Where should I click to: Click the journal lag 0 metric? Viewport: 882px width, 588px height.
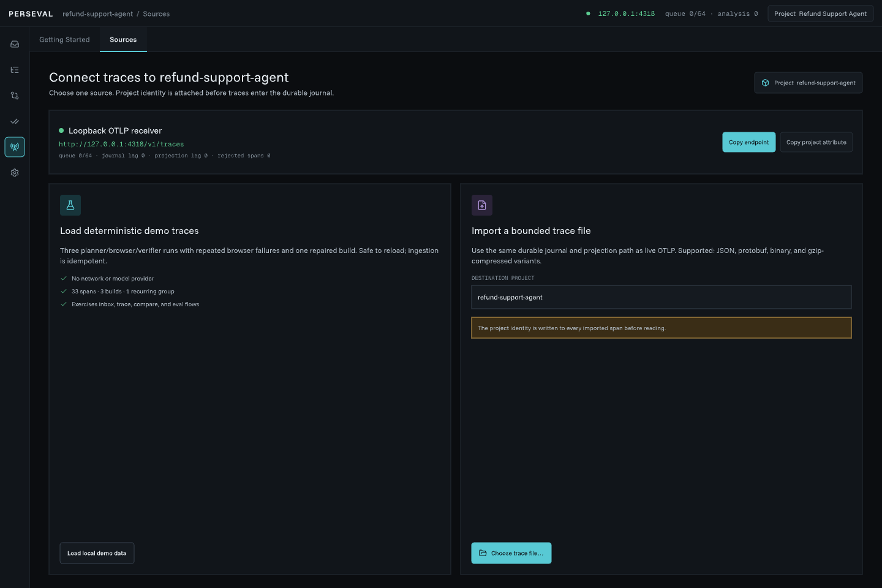[123, 156]
